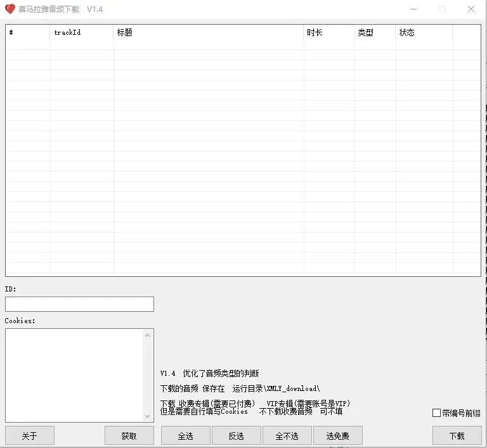Click the red heart app icon in title bar
This screenshot has width=487, height=448.
coord(10,9)
